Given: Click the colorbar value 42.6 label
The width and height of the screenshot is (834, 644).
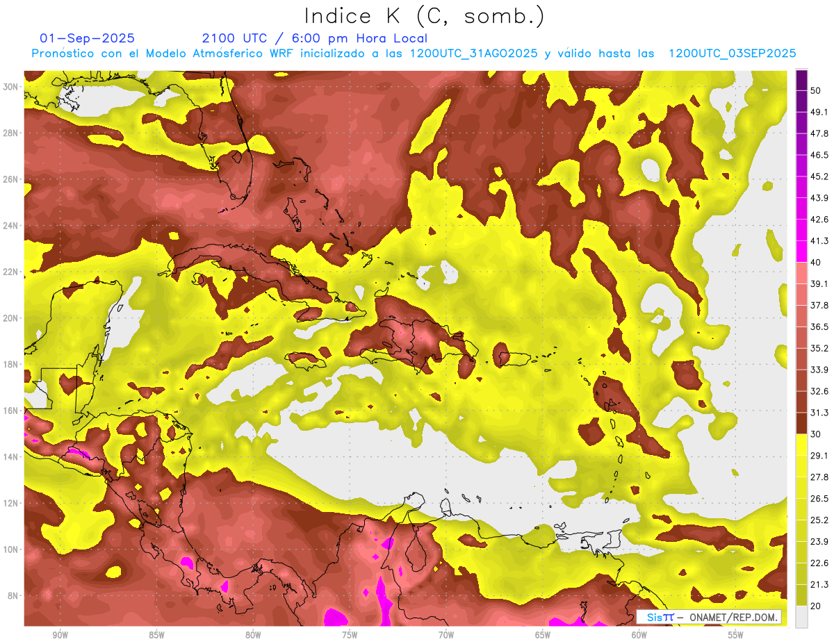Looking at the screenshot, I should tap(819, 220).
